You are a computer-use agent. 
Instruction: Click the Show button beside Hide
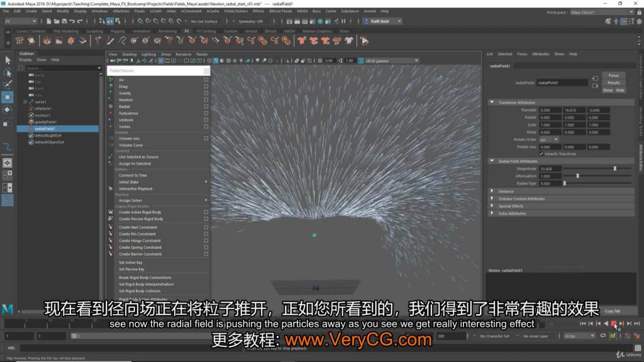[x=608, y=90]
